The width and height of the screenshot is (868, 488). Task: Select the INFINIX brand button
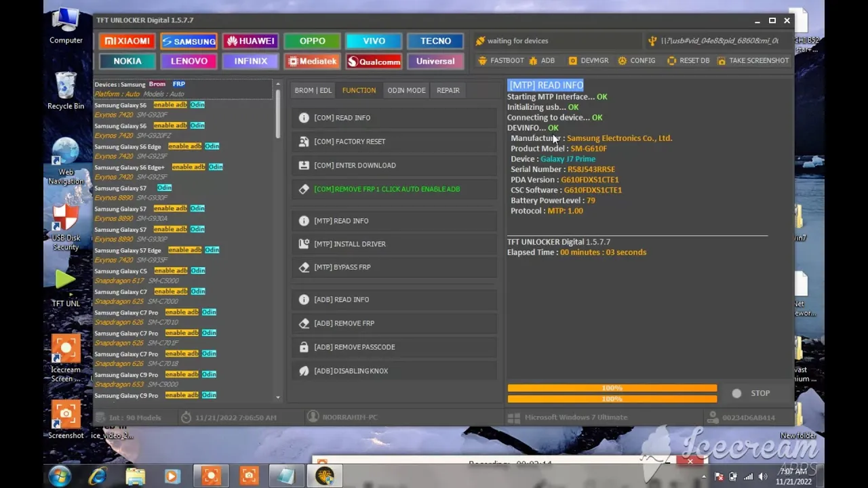[251, 61]
